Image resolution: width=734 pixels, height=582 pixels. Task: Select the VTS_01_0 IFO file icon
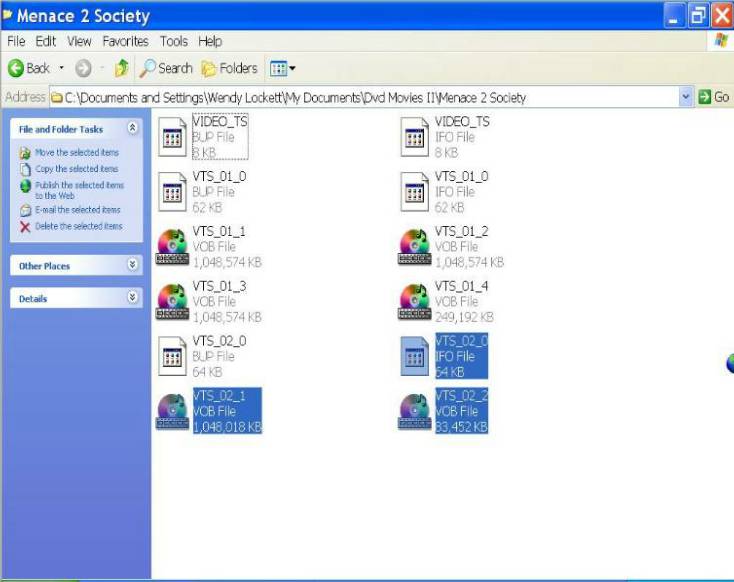coord(415,192)
